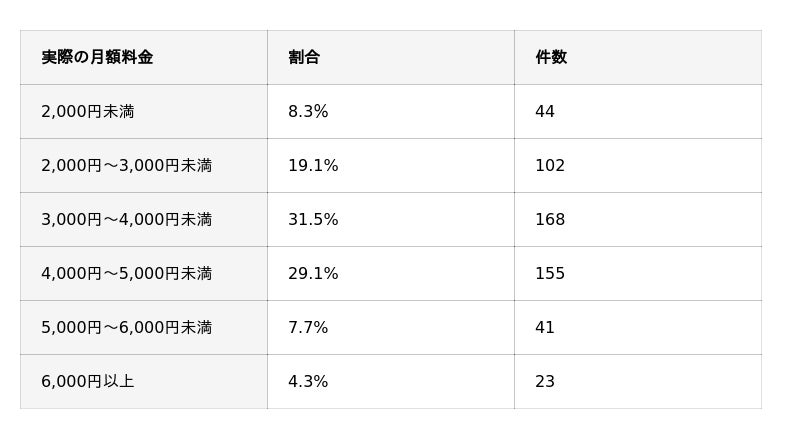Click the count value 155
Screen dimensions: 800x439
pos(550,274)
